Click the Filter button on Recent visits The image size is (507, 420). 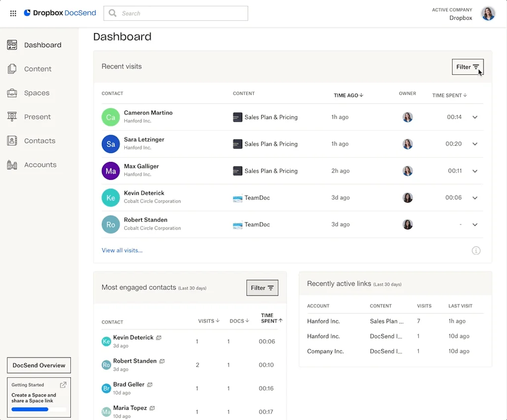pyautogui.click(x=467, y=66)
